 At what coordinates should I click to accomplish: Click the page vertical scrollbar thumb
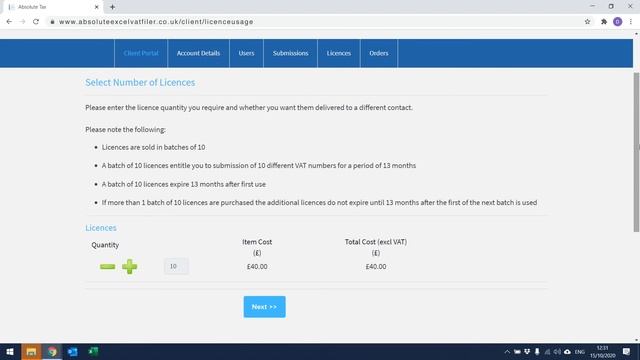pyautogui.click(x=636, y=152)
